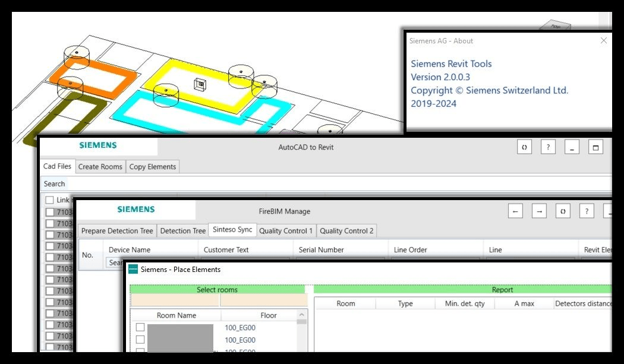624x364 pixels.
Task: Click the Select rooms green header
Action: point(217,290)
